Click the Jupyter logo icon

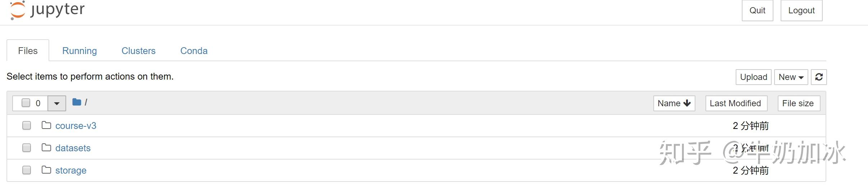pyautogui.click(x=18, y=10)
